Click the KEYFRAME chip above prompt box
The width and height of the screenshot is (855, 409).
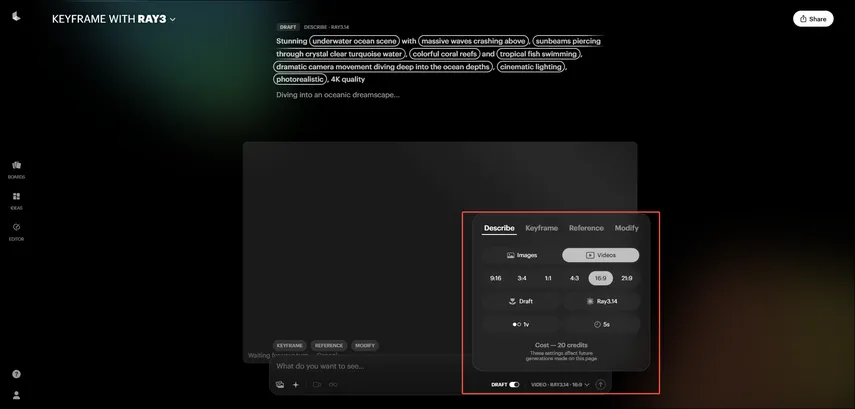[x=290, y=346]
